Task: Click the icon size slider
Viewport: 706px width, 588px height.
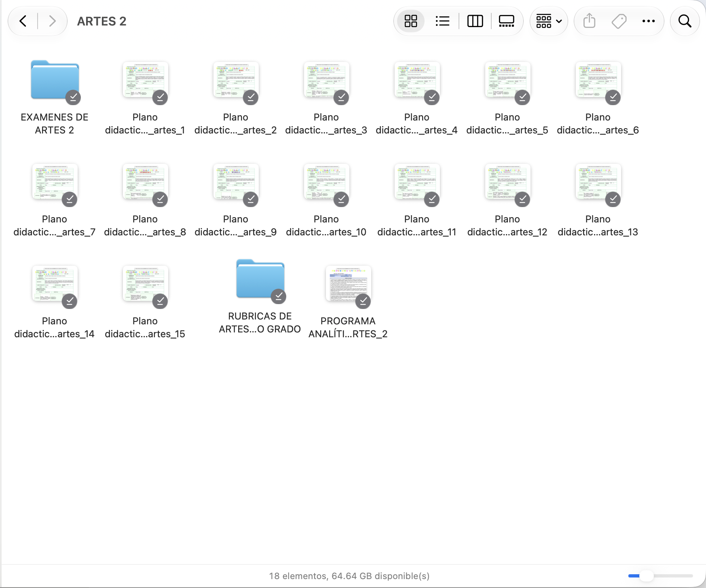Action: tap(661, 575)
